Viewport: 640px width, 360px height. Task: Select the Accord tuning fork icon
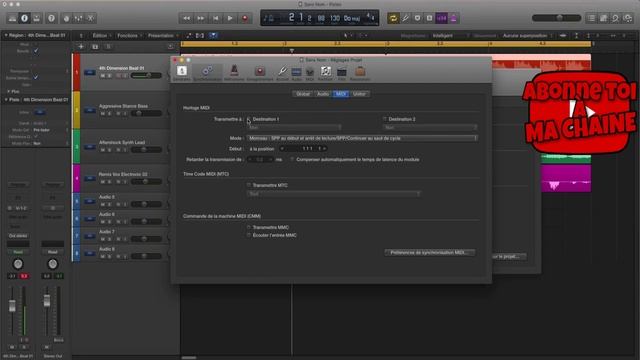pyautogui.click(x=282, y=72)
